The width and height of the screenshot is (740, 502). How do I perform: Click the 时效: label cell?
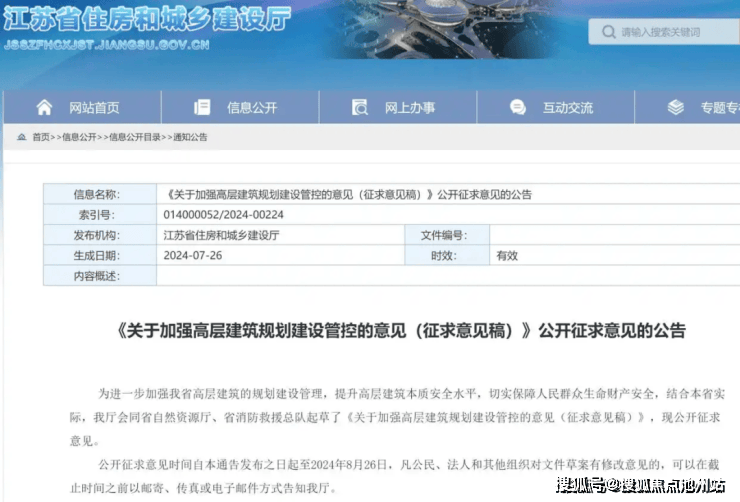coord(447,255)
